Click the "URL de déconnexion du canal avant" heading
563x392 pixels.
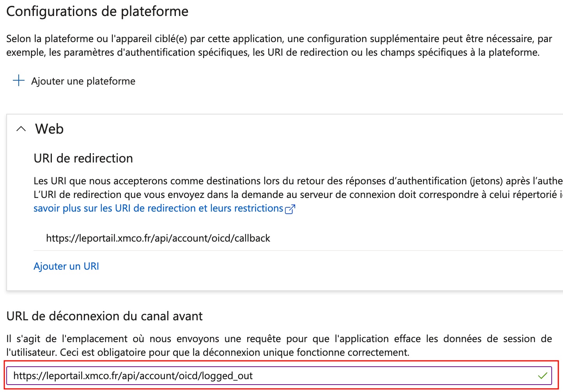coord(104,316)
